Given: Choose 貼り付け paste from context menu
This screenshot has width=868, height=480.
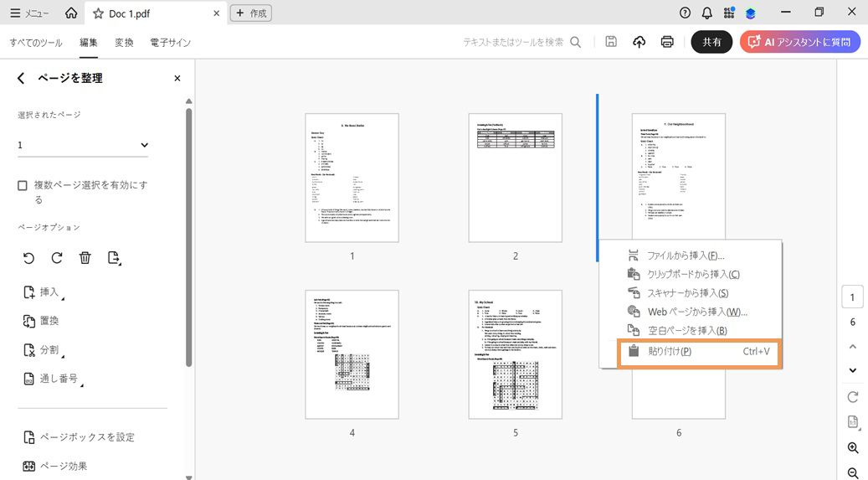Looking at the screenshot, I should click(x=700, y=351).
